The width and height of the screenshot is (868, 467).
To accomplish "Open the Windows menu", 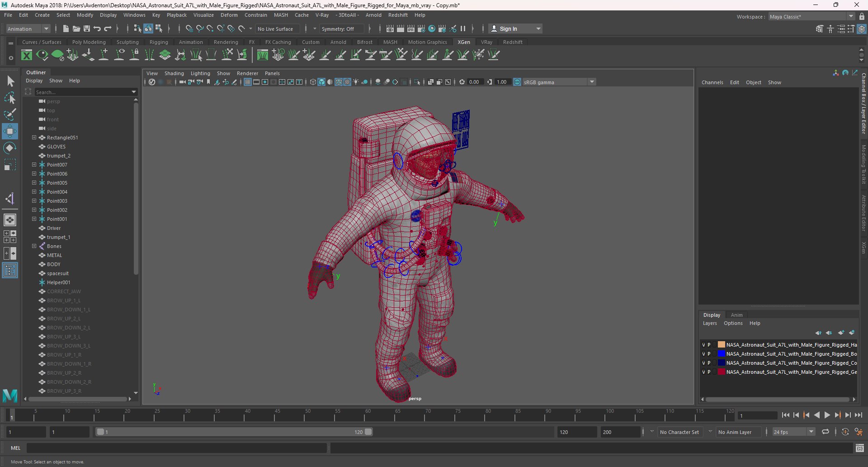I will [134, 15].
